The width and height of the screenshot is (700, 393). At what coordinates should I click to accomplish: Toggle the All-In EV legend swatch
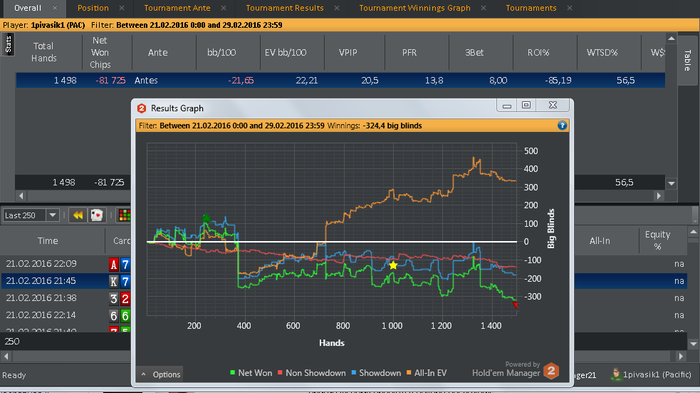pos(408,372)
